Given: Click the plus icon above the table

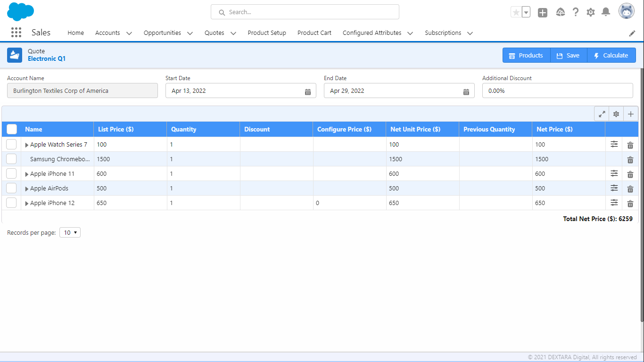Looking at the screenshot, I should pyautogui.click(x=631, y=114).
